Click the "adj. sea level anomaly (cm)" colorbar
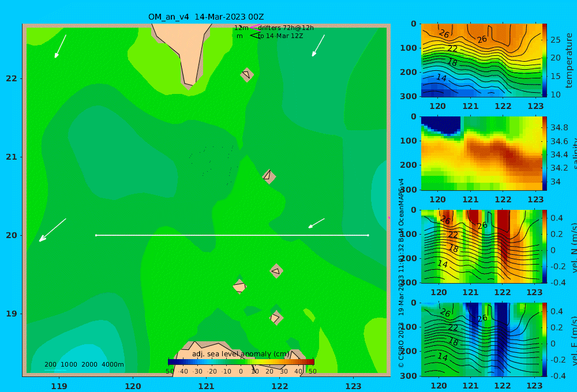This screenshot has height=392, width=577. point(241,362)
